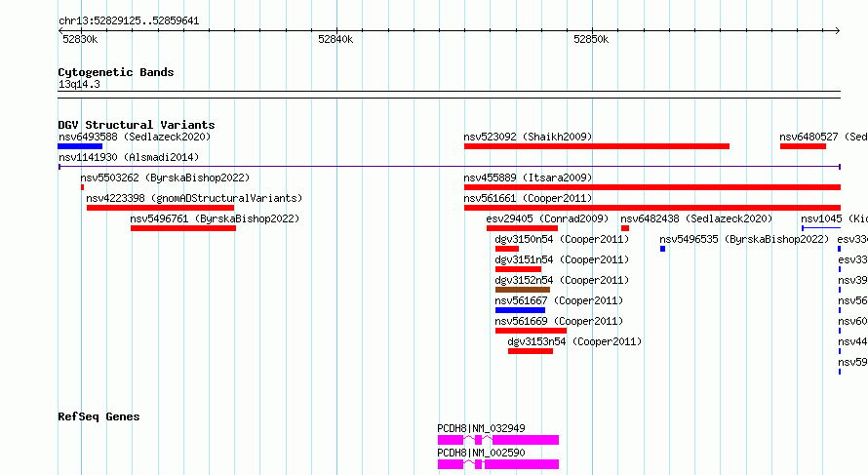Select the red nsv455889 variant bar
Image resolution: width=868 pixels, height=475 pixels.
coord(652,187)
